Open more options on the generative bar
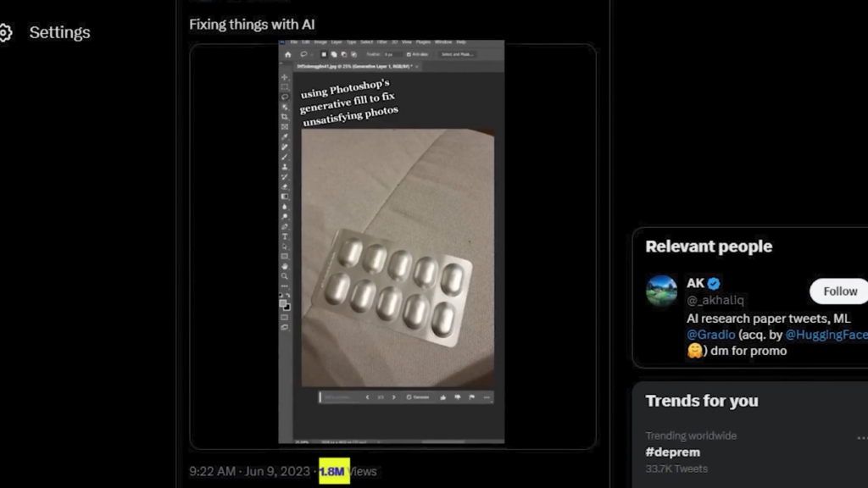 (487, 397)
